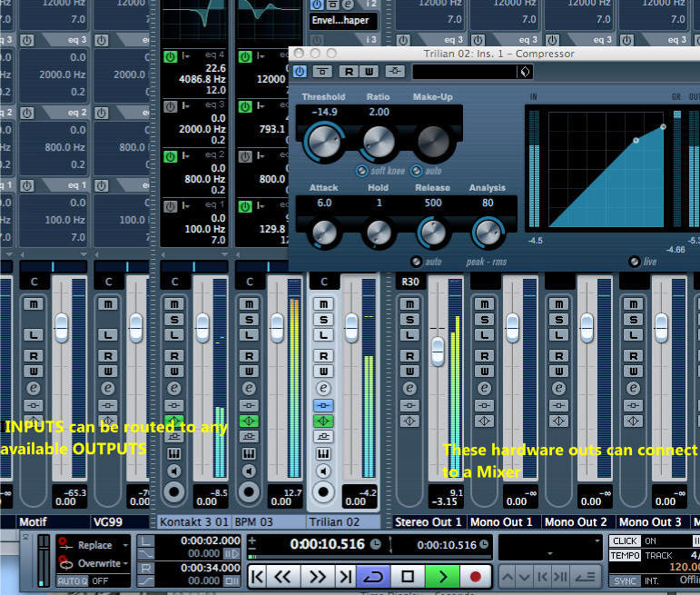Open the Compressor preset browser icon

pyautogui.click(x=525, y=72)
